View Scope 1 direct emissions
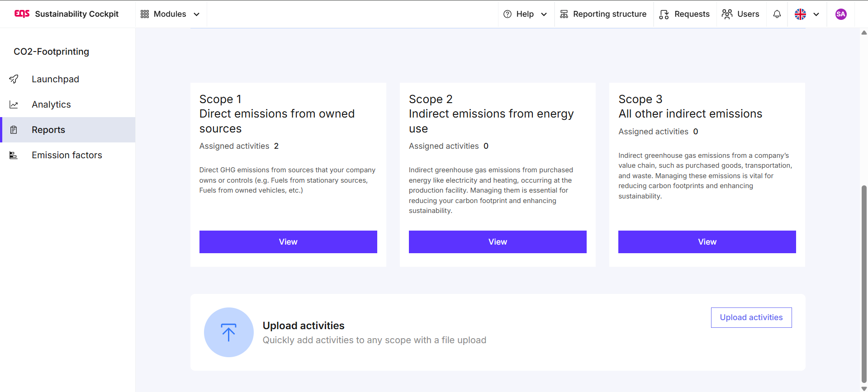 (x=288, y=242)
